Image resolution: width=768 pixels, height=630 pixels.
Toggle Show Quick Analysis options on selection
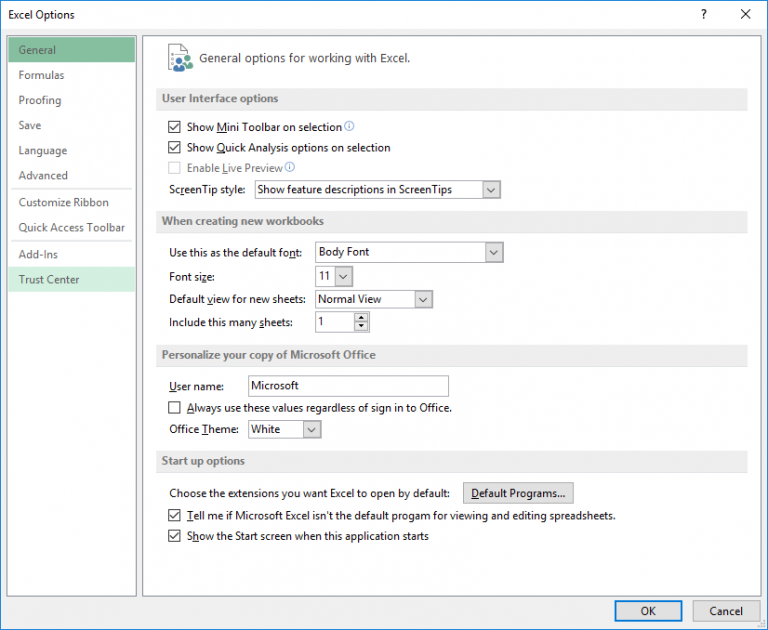coord(174,147)
